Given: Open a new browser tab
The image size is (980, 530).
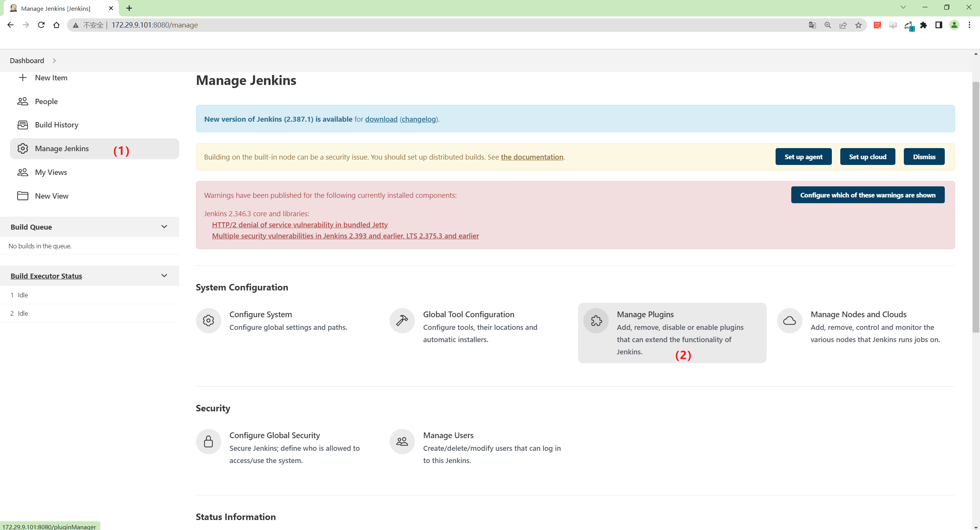Looking at the screenshot, I should [x=129, y=8].
